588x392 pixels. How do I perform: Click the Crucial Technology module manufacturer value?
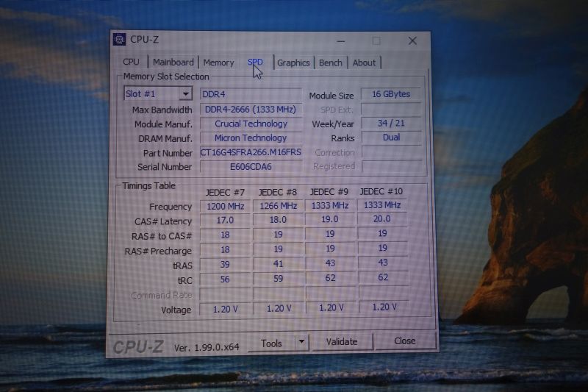[x=251, y=124]
